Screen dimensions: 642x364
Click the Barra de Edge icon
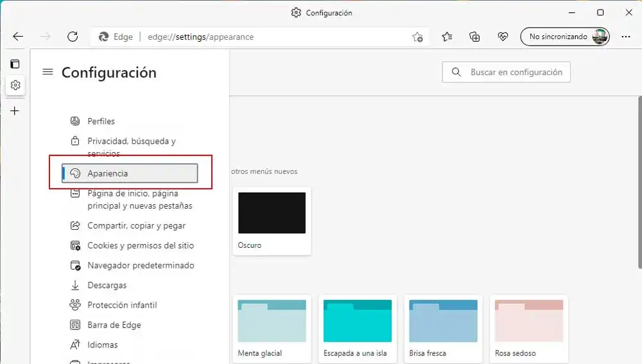pos(75,325)
